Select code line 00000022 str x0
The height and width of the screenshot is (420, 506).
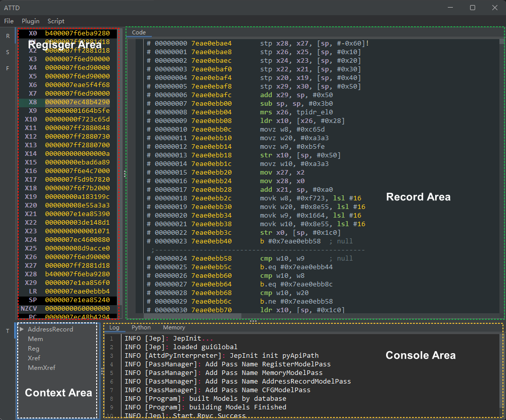tap(244, 232)
